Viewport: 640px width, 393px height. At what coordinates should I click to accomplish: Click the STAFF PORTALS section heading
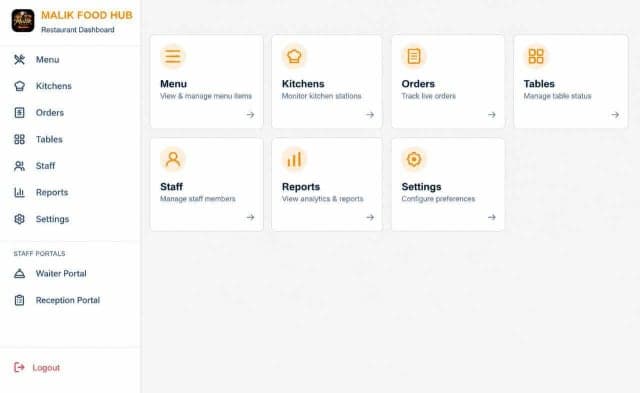pyautogui.click(x=39, y=253)
